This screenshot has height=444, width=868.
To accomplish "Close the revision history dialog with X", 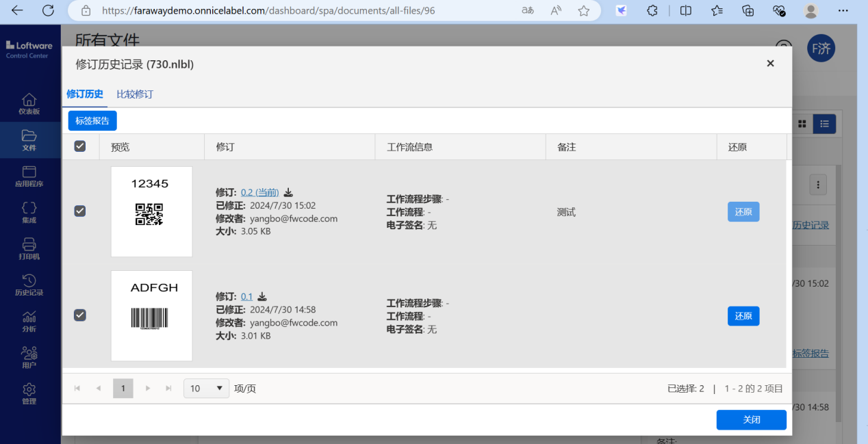I will 770,64.
